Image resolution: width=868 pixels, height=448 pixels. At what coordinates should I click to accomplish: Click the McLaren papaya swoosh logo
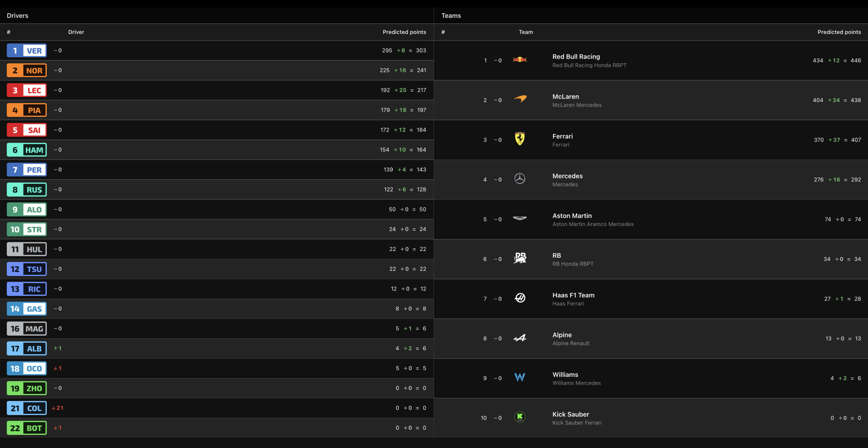(x=520, y=99)
